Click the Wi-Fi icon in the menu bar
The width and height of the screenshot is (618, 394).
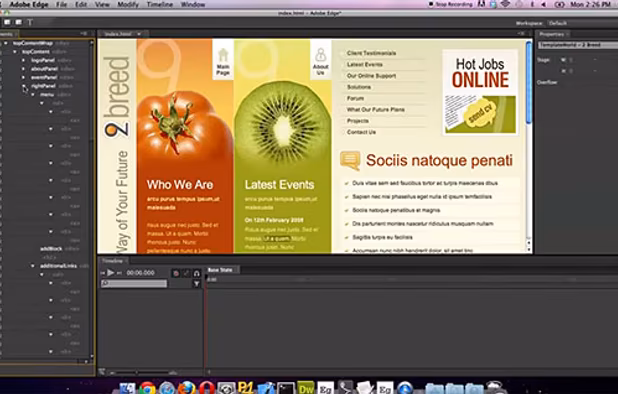(x=506, y=4)
